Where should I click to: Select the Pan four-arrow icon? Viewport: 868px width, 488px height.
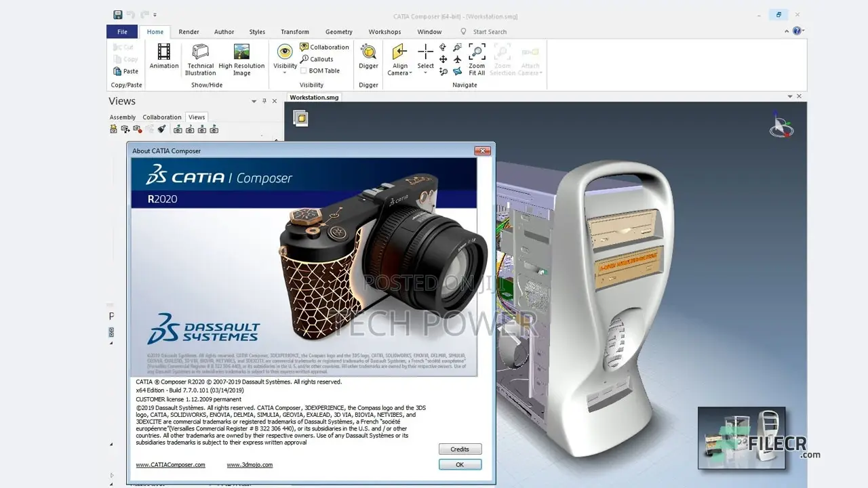pos(443,60)
